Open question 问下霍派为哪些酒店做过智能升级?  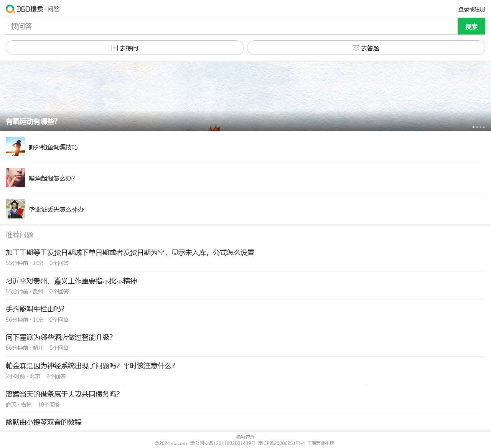point(59,337)
